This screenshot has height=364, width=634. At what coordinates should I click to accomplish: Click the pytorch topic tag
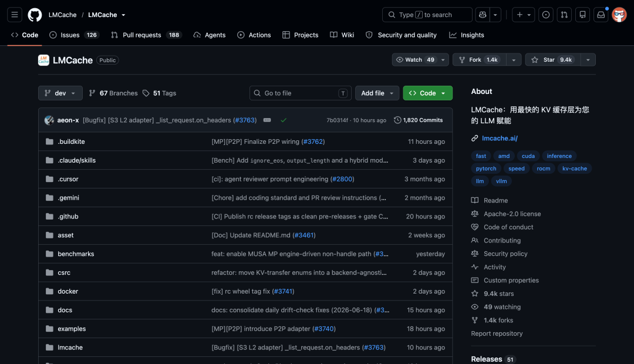point(486,168)
